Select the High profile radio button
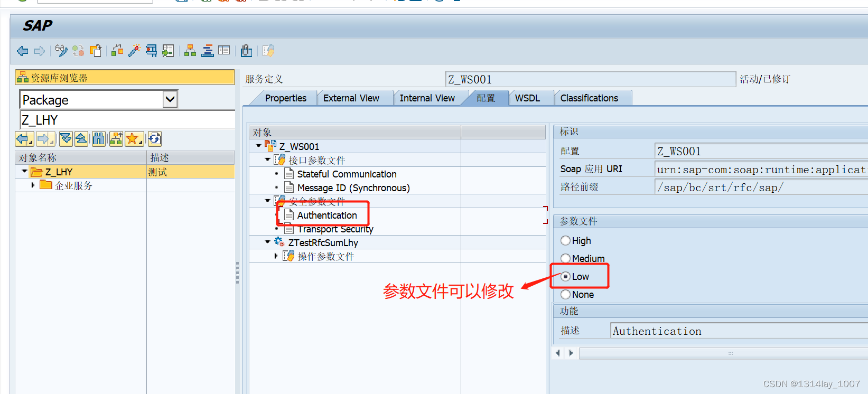 click(x=566, y=240)
